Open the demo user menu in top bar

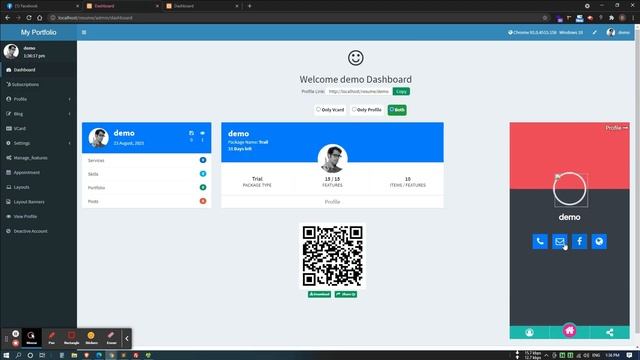pos(618,32)
